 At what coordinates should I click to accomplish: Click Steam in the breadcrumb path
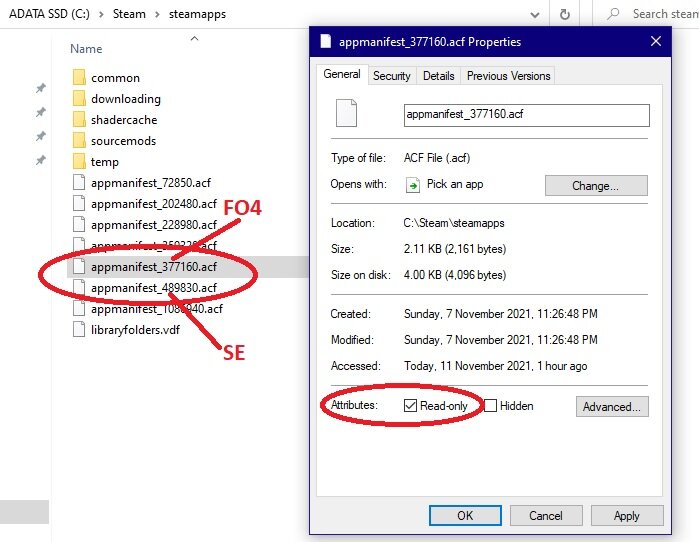(129, 14)
